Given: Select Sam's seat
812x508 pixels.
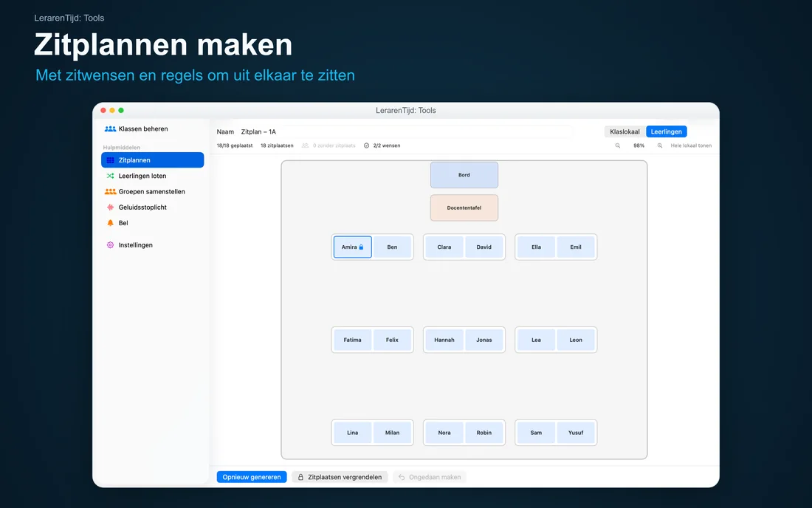Looking at the screenshot, I should click(x=536, y=433).
